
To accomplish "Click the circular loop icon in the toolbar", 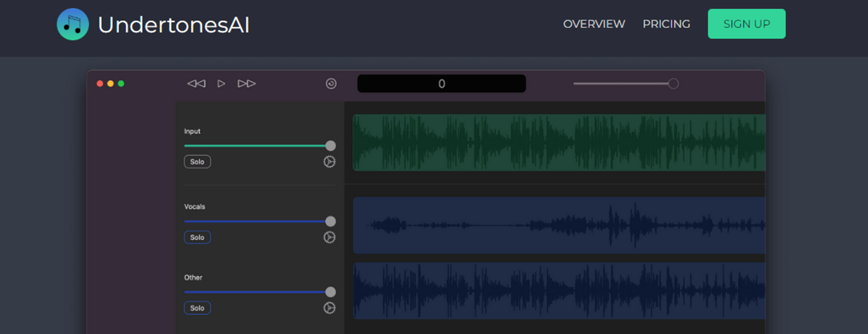I will coord(331,83).
